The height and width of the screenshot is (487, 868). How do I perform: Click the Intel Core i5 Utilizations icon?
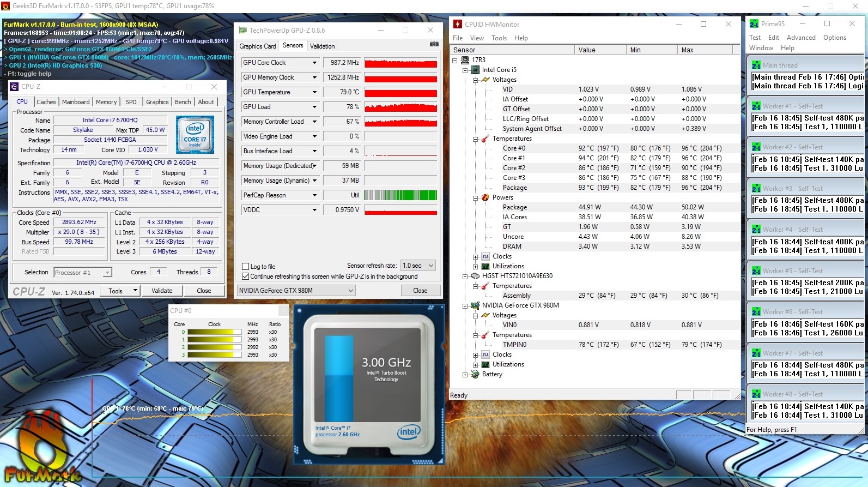[x=485, y=266]
